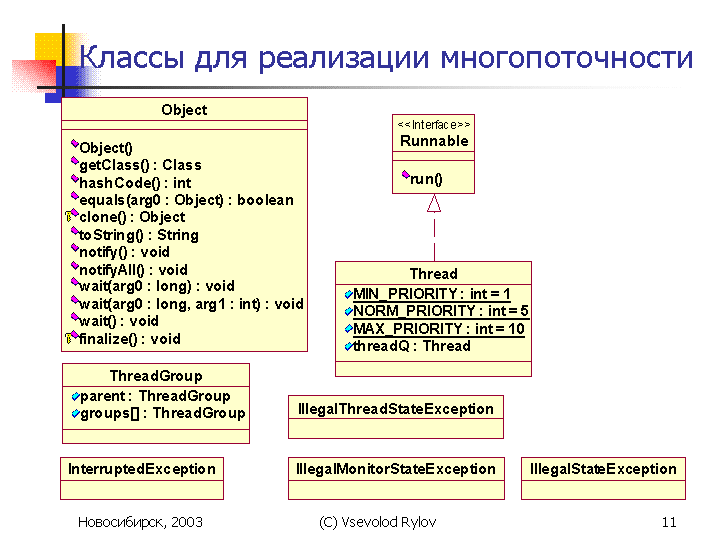Click the attribute icon beside parent : ThreadGroup
The width and height of the screenshot is (720, 540).
[76, 396]
